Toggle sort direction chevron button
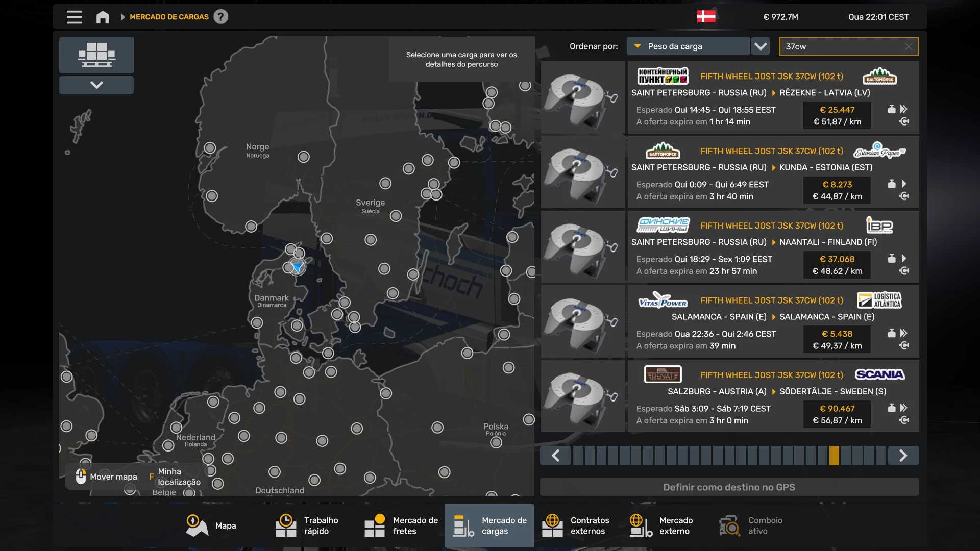 click(761, 46)
